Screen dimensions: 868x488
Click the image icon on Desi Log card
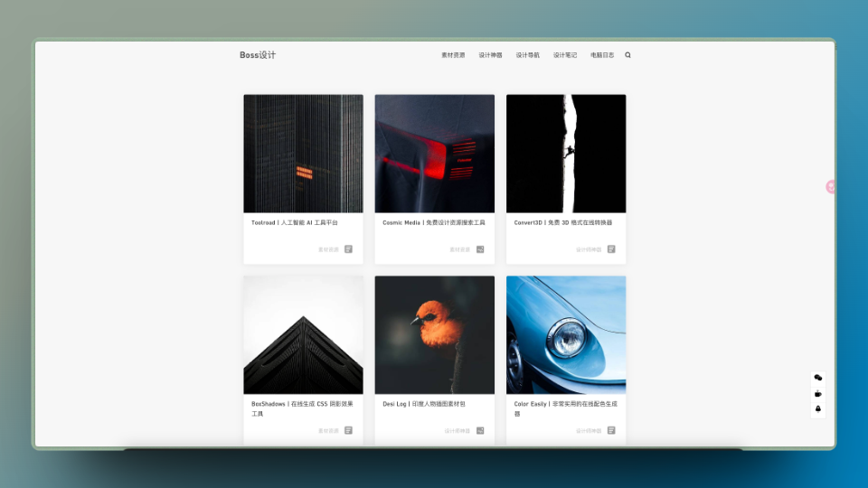480,431
